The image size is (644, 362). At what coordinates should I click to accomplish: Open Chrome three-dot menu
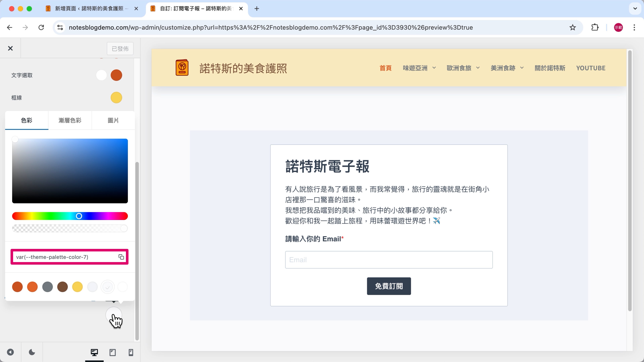pyautogui.click(x=634, y=27)
